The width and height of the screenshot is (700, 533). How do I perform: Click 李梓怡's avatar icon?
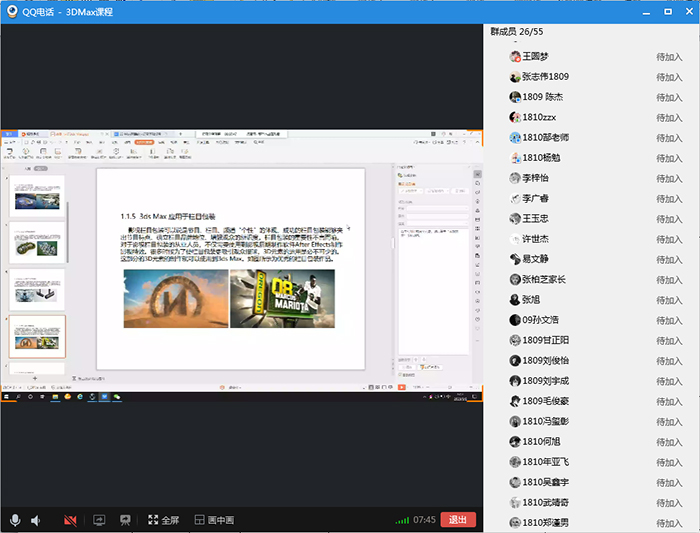coord(515,178)
